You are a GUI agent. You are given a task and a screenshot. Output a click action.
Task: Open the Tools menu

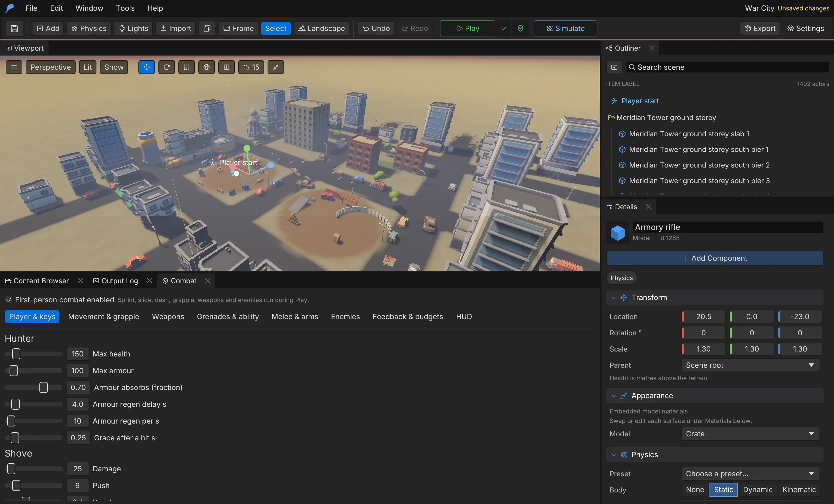tap(125, 8)
